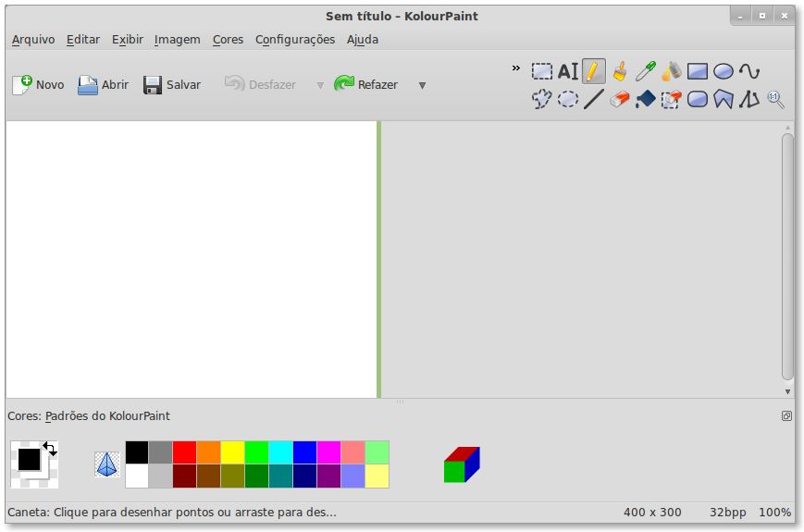The height and width of the screenshot is (532, 804).
Task: Pick the magenta color swatch
Action: pyautogui.click(x=328, y=452)
